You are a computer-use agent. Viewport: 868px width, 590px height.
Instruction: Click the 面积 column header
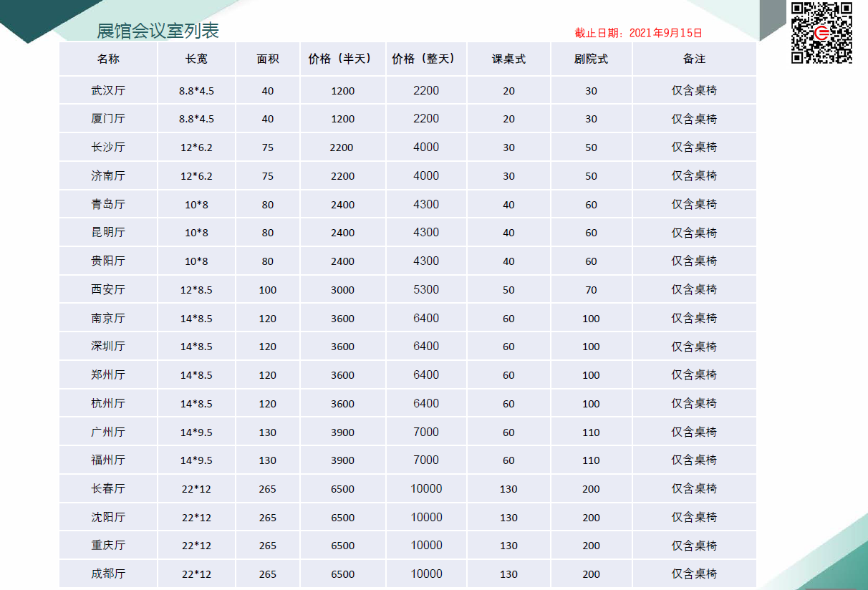tap(267, 59)
